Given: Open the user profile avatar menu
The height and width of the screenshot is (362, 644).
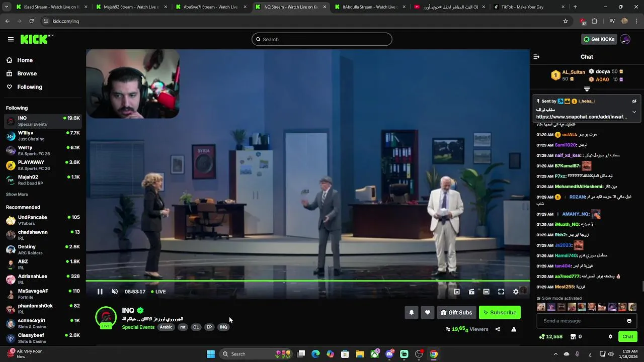Looking at the screenshot, I should tap(625, 39).
